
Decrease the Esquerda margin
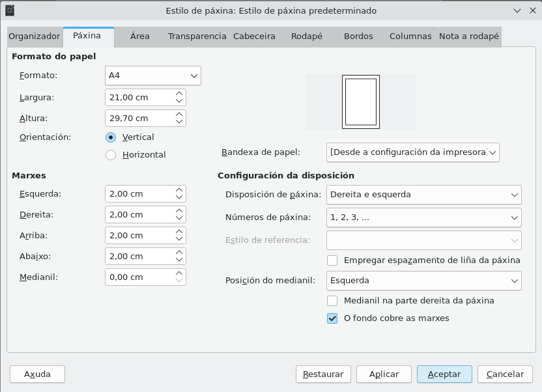(179, 197)
